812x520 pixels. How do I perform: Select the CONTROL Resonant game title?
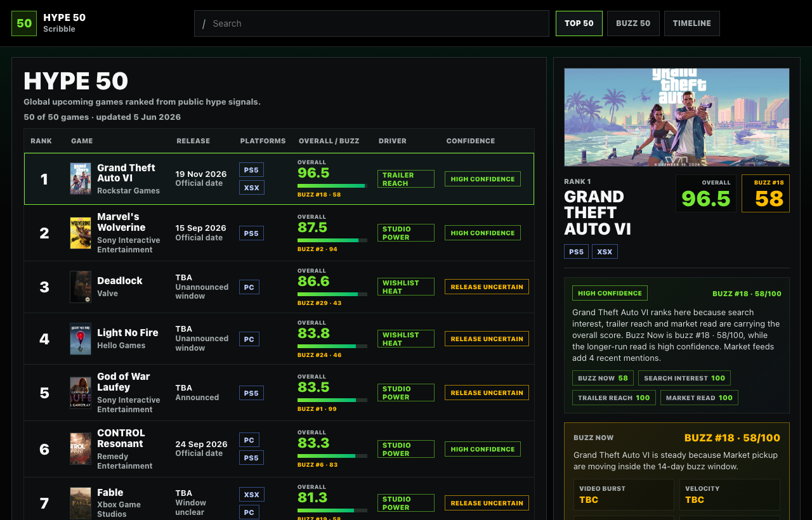[x=121, y=438]
